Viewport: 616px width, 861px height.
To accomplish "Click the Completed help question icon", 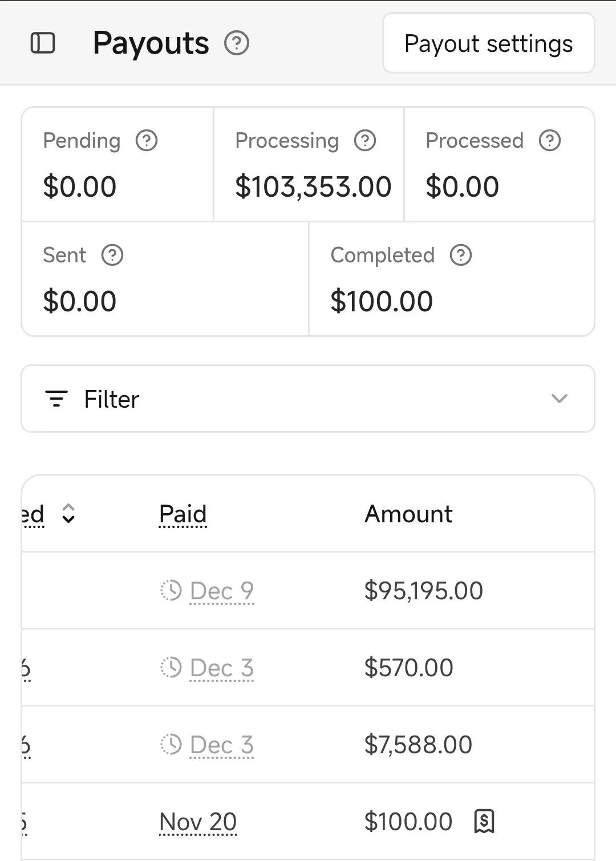I will coord(461,255).
